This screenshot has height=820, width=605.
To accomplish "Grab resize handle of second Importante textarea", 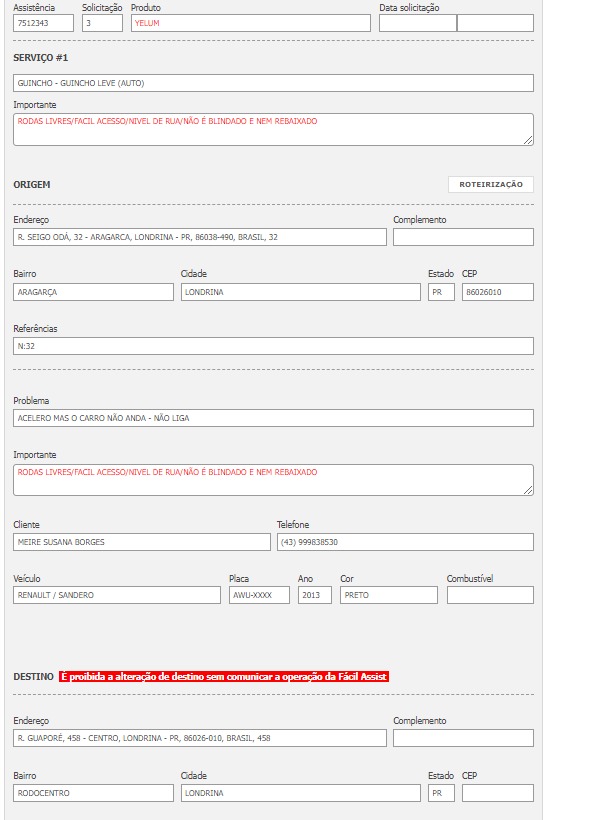I will (x=528, y=490).
